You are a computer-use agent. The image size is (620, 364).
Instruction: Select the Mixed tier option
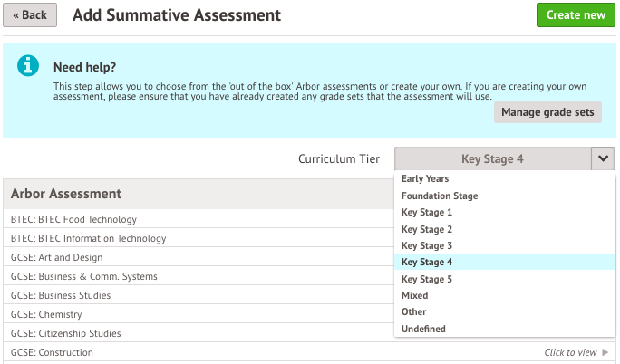click(x=505, y=295)
